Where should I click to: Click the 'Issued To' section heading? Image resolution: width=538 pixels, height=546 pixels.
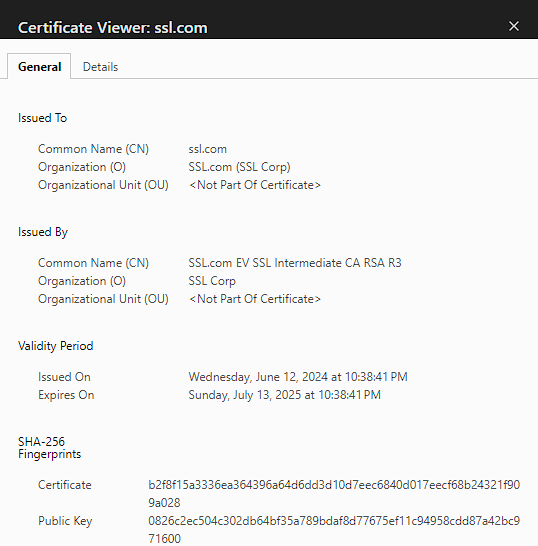point(42,118)
